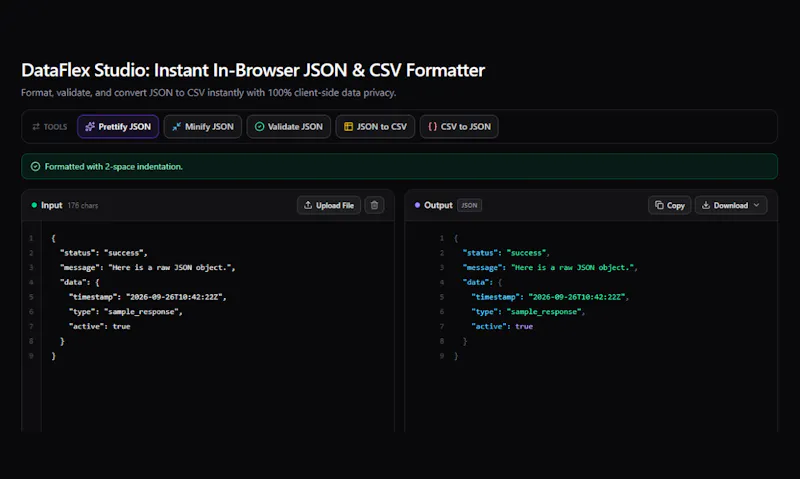800x479 pixels.
Task: Click the braces icon on CSV to JSON
Action: coord(433,127)
